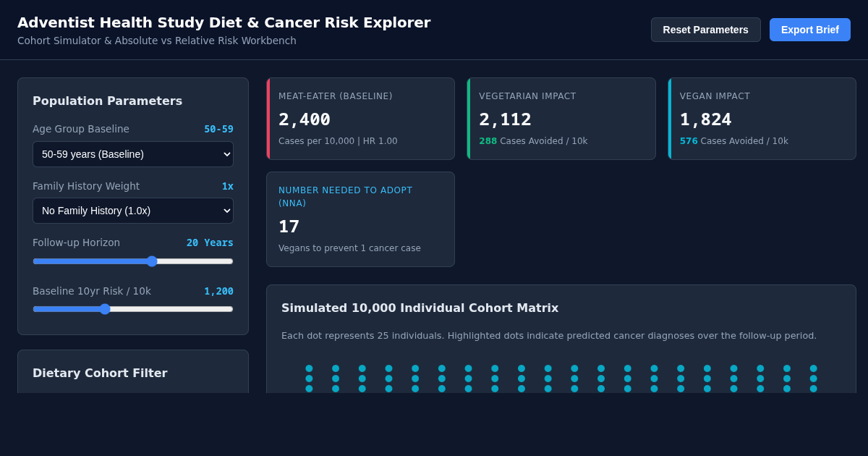
Task: Click the '1x' family history value
Action: click(x=228, y=186)
